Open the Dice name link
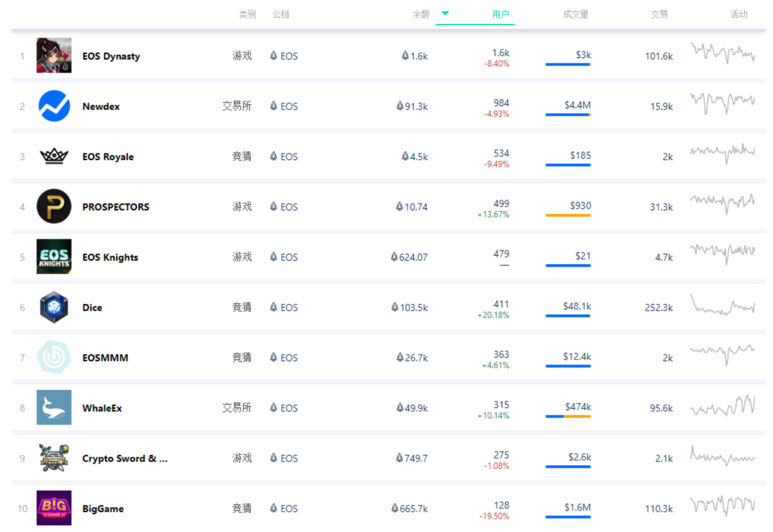The image size is (773, 532). (x=92, y=307)
